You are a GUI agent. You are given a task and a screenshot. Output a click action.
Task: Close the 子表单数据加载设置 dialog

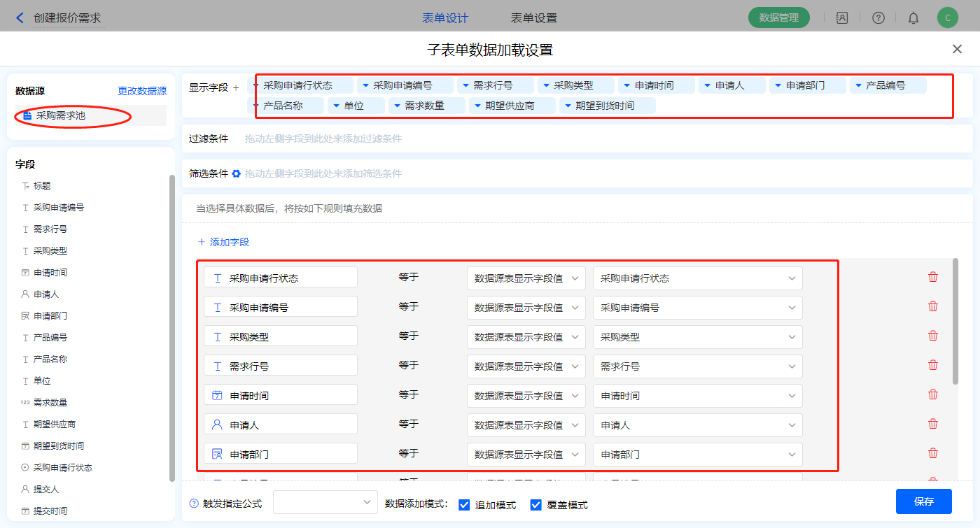pos(957,49)
